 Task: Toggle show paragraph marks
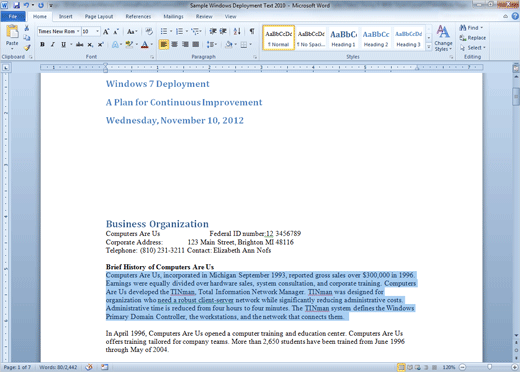point(252,31)
